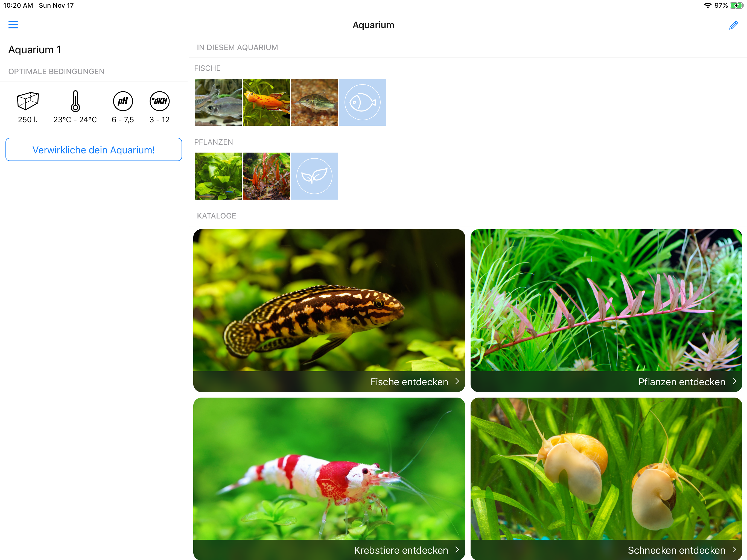This screenshot has height=560, width=747.
Task: Open the hamburger menu
Action: click(x=13, y=25)
